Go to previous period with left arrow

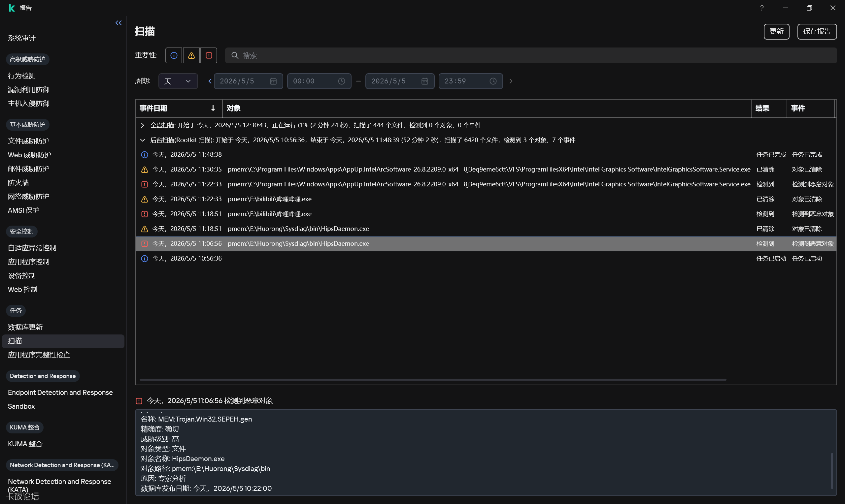(210, 81)
